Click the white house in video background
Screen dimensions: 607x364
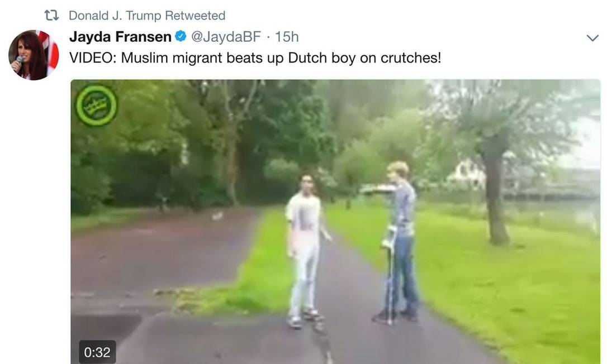coord(467,174)
